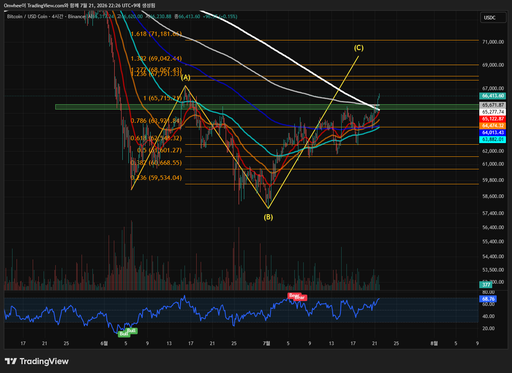Click the 8월 month label on time axis
Image resolution: width=512 pixels, height=373 pixels.
(x=434, y=343)
